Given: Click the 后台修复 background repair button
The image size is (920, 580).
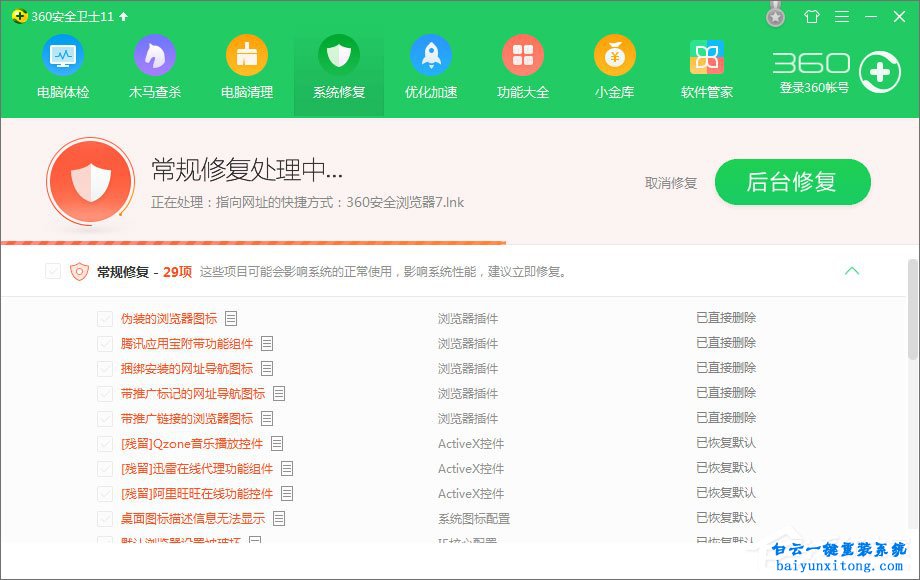Looking at the screenshot, I should pos(792,183).
